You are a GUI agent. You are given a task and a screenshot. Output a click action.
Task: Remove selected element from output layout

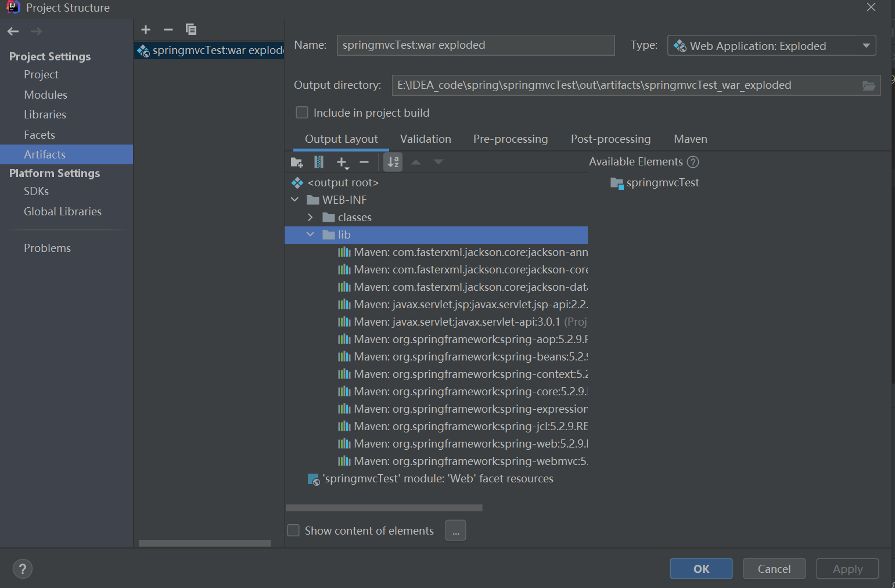pos(364,163)
